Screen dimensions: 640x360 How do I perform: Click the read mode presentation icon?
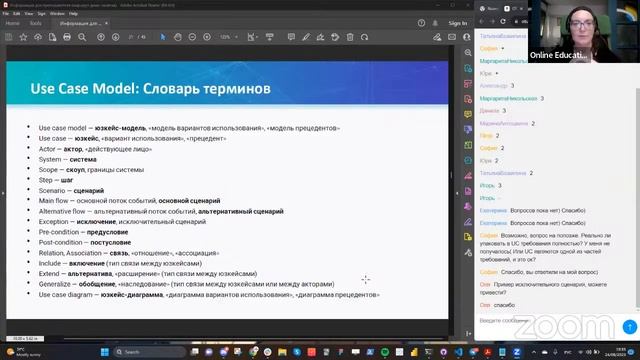click(x=269, y=37)
